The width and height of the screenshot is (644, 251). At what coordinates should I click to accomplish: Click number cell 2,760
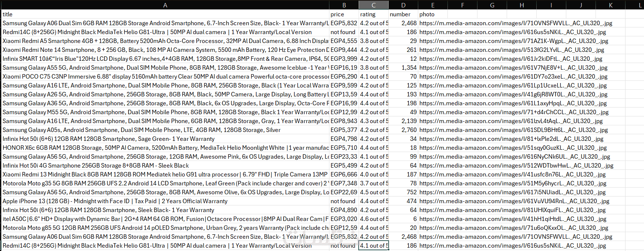[x=403, y=130]
